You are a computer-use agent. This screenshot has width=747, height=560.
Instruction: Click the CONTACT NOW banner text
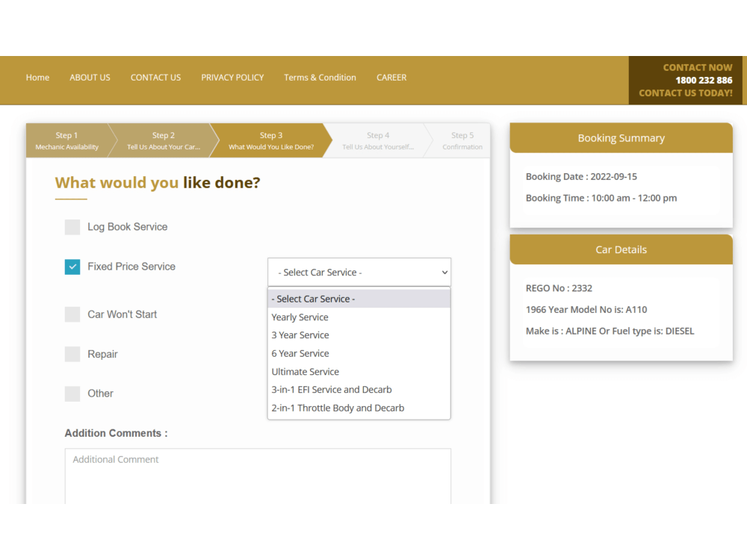(698, 68)
